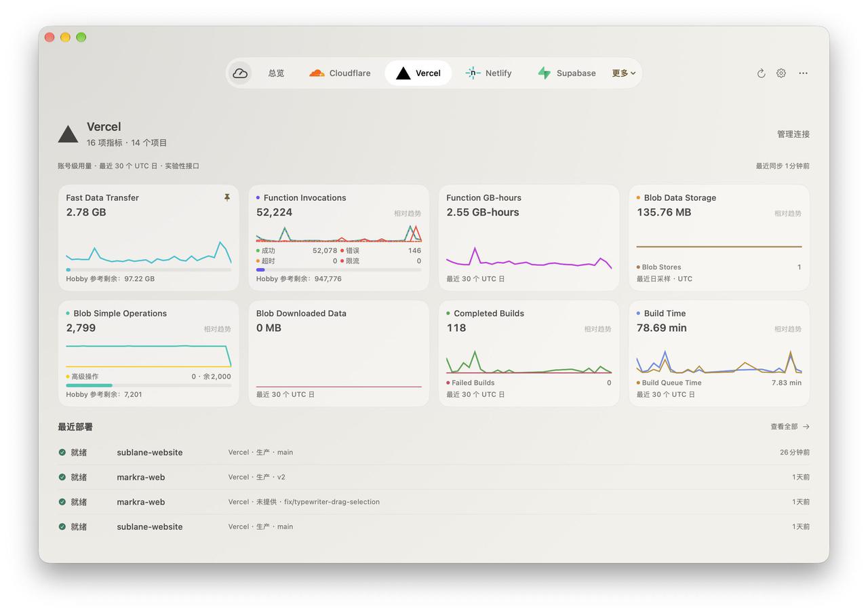Switch to the Cloudflare tab
The image size is (868, 614).
click(x=340, y=73)
